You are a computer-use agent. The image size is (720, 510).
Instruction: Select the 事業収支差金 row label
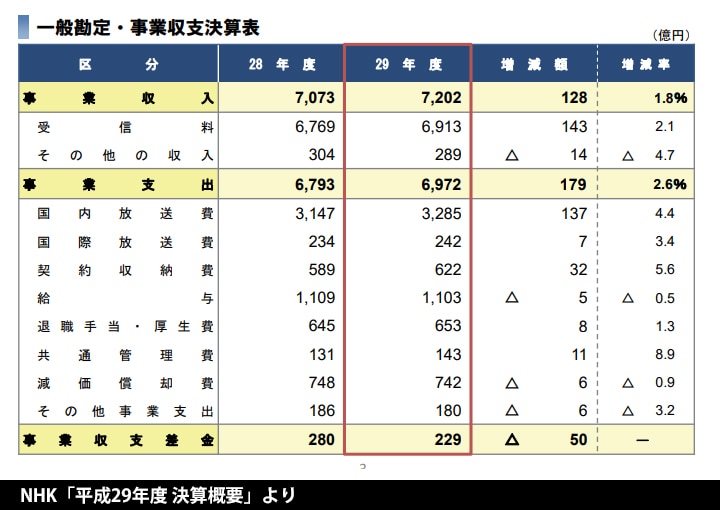118,440
